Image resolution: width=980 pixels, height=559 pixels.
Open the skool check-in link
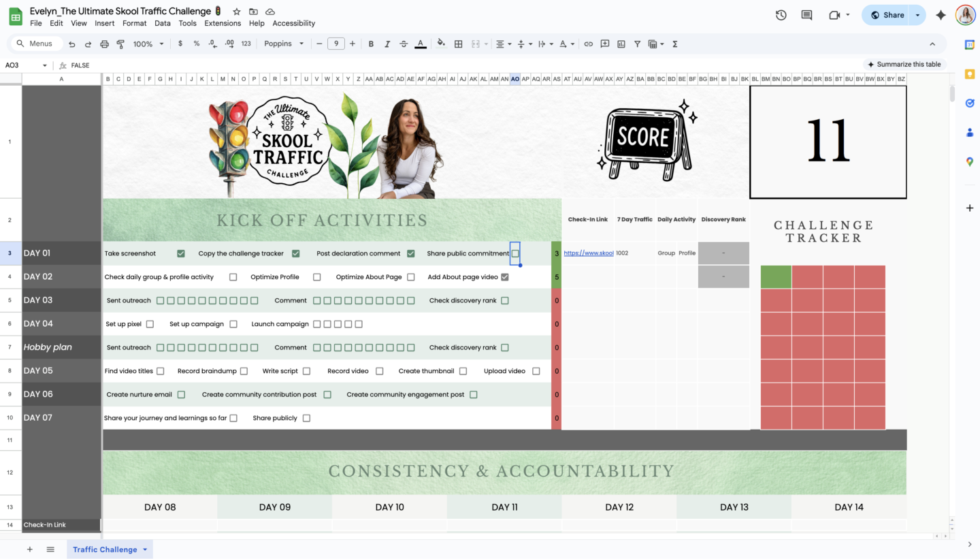[589, 253]
